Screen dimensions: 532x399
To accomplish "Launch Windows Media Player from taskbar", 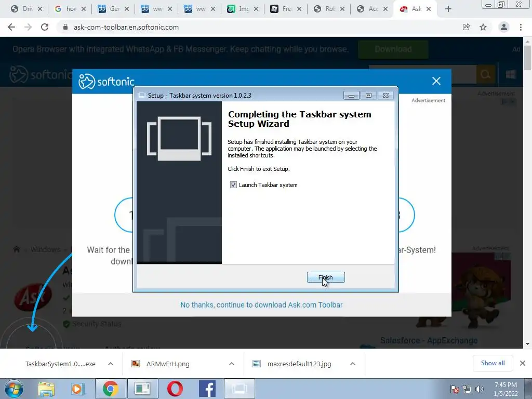I will pyautogui.click(x=78, y=389).
